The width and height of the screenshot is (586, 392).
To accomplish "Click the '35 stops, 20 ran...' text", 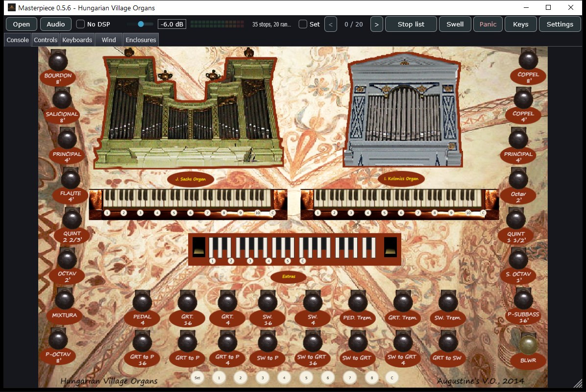I will [x=272, y=24].
